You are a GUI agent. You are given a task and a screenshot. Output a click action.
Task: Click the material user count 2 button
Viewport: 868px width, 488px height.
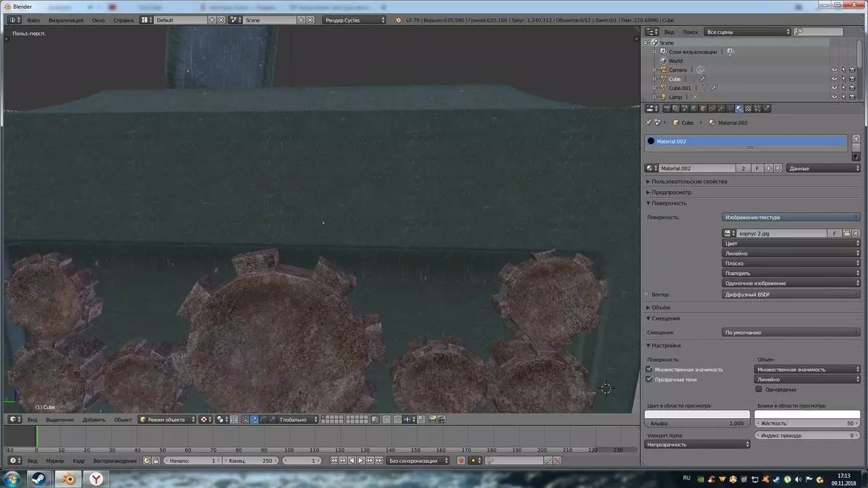point(743,168)
